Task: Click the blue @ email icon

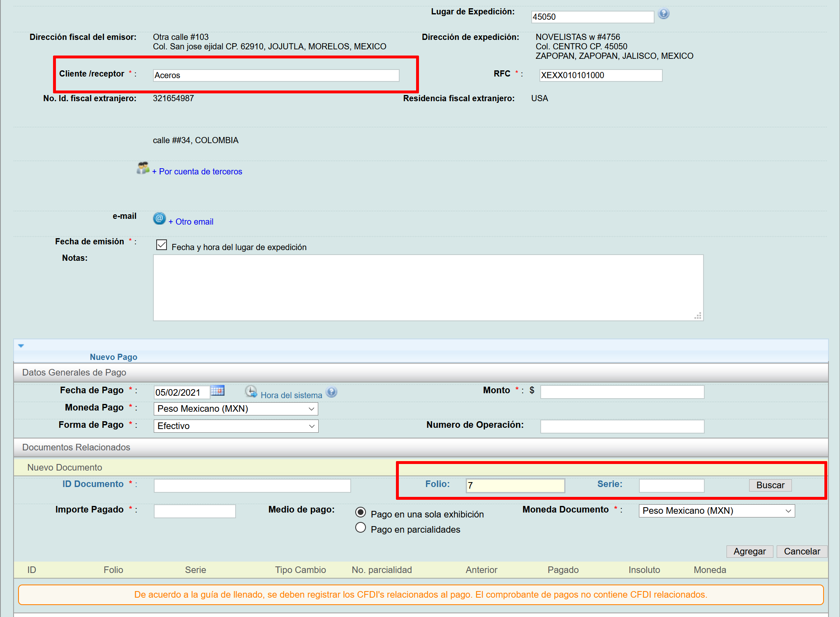Action: tap(159, 218)
